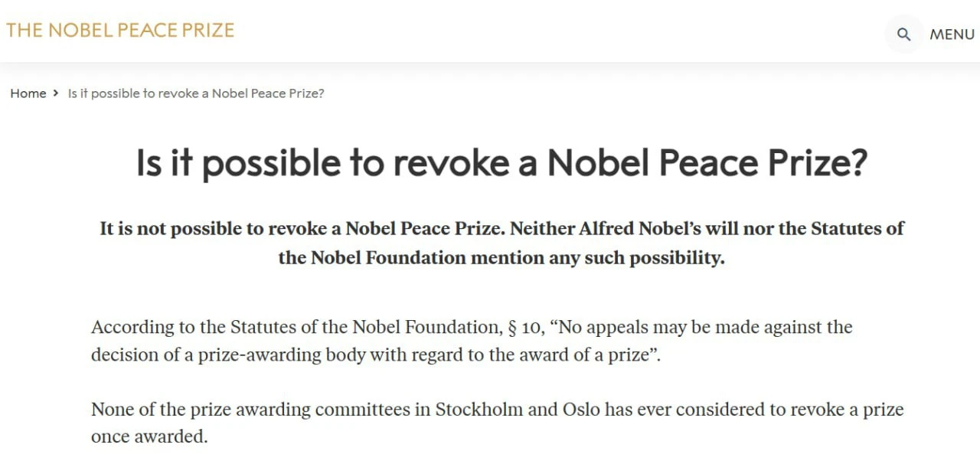Click the final line "once awarded."
The height and width of the screenshot is (474, 980).
click(149, 436)
